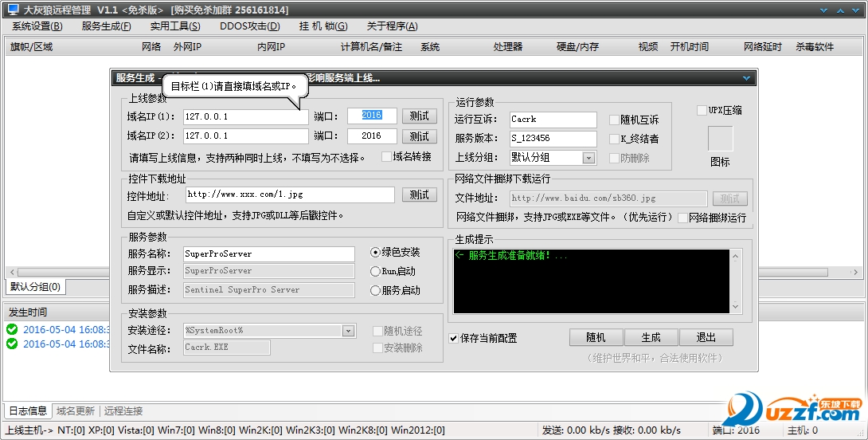Switch to the 日志信息 tab
The width and height of the screenshot is (868, 440).
(28, 411)
